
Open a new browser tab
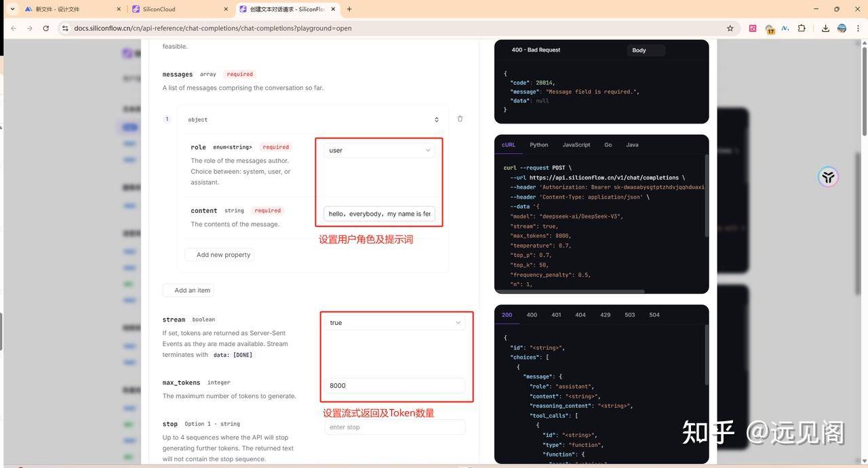[349, 9]
